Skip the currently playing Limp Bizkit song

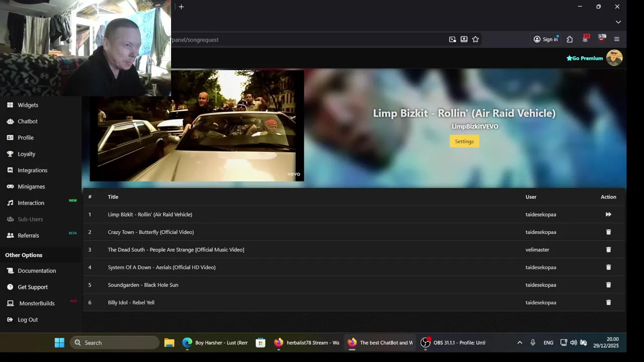click(x=608, y=215)
